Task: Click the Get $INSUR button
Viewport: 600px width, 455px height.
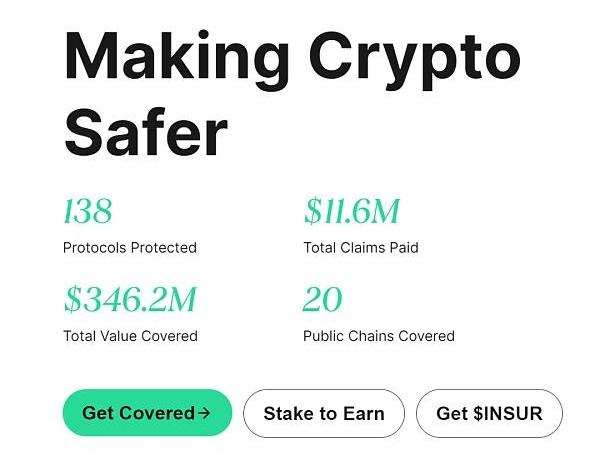Action: [x=489, y=413]
